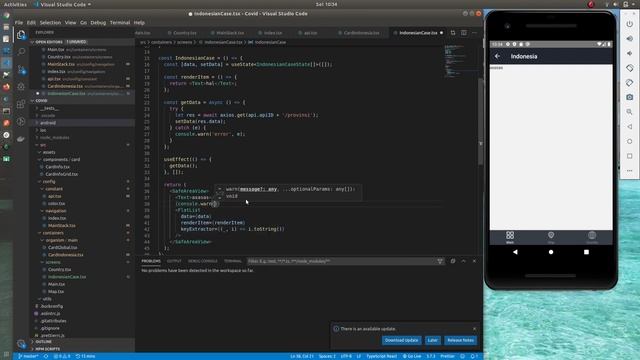This screenshot has height=360, width=640.
Task: Tap the Map tab in the phone app
Action: pos(551,237)
